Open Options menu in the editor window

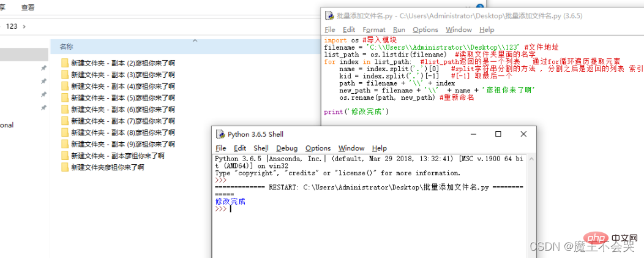point(425,29)
